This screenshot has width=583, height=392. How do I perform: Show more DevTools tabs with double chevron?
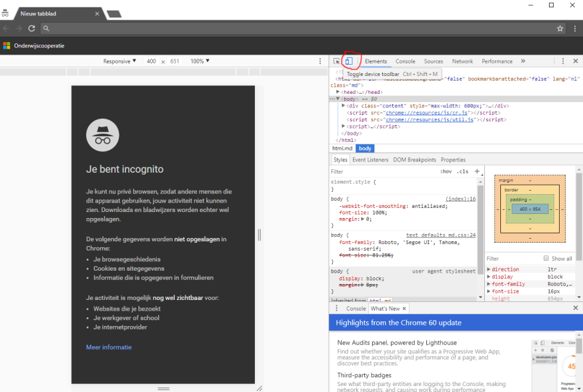pyautogui.click(x=523, y=61)
